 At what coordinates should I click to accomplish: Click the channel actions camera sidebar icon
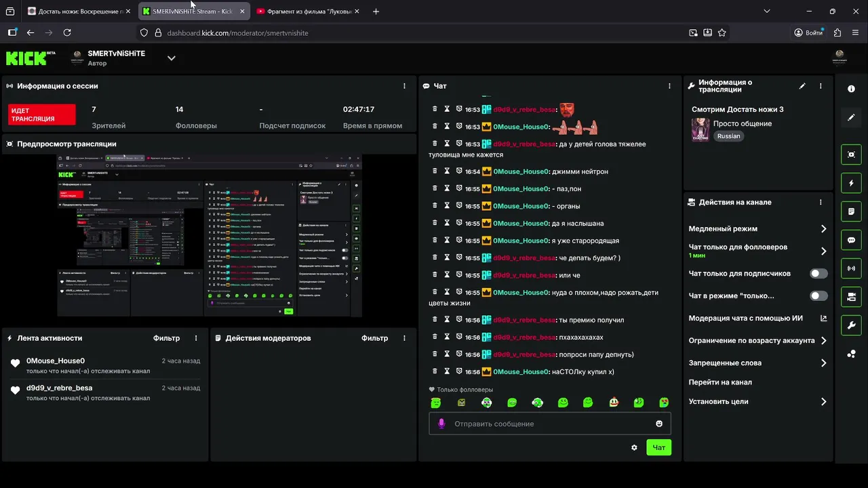tap(851, 297)
